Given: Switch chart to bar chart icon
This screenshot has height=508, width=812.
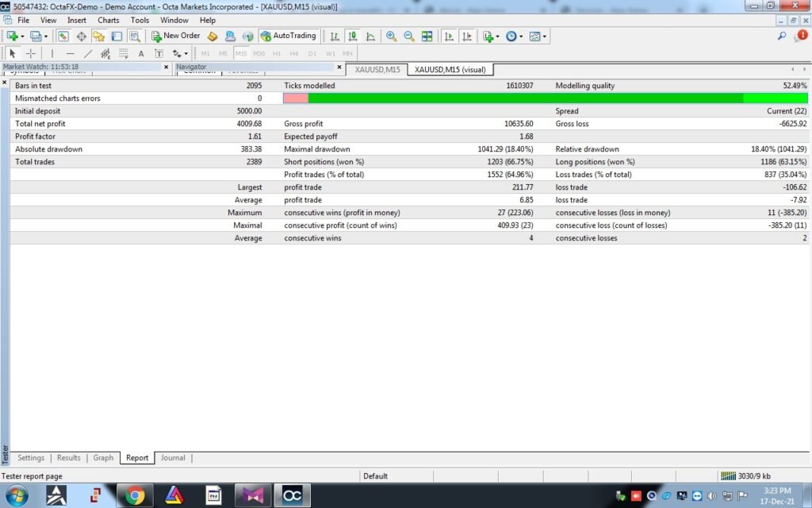Looking at the screenshot, I should (335, 36).
